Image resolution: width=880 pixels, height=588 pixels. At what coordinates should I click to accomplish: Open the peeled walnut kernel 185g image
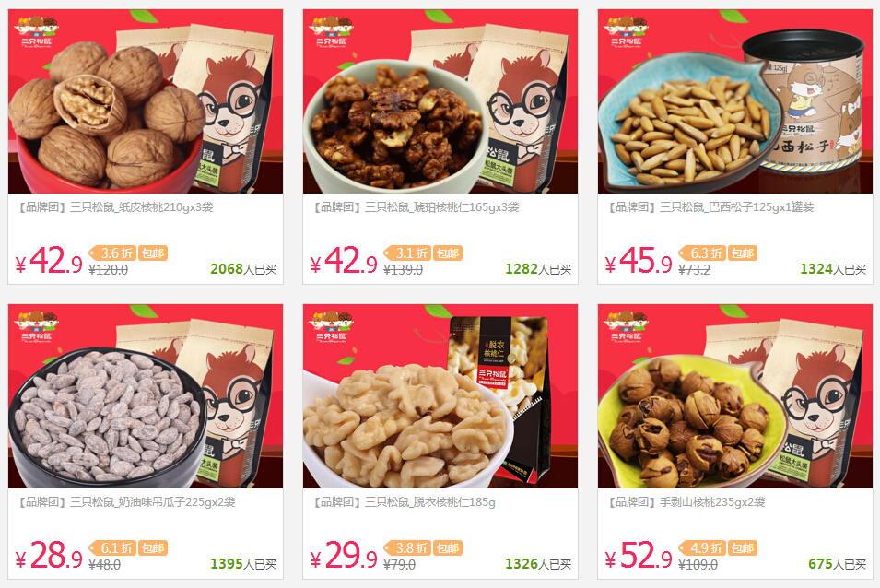440,396
